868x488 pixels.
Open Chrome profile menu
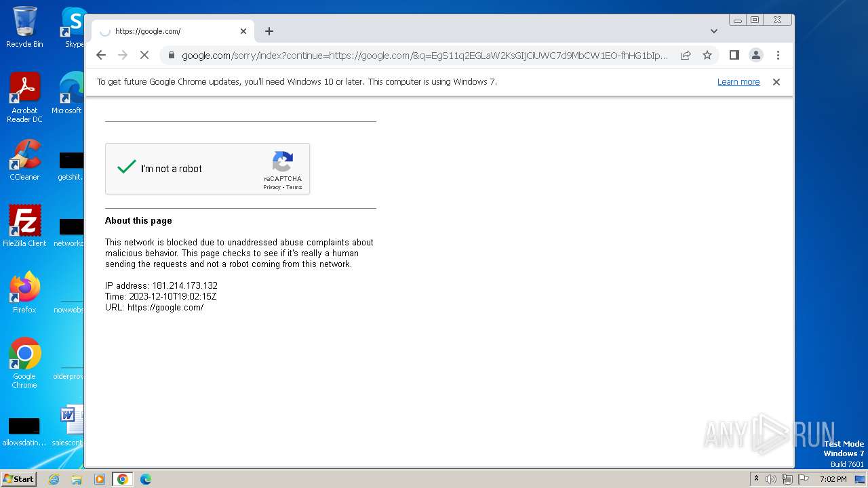(756, 55)
